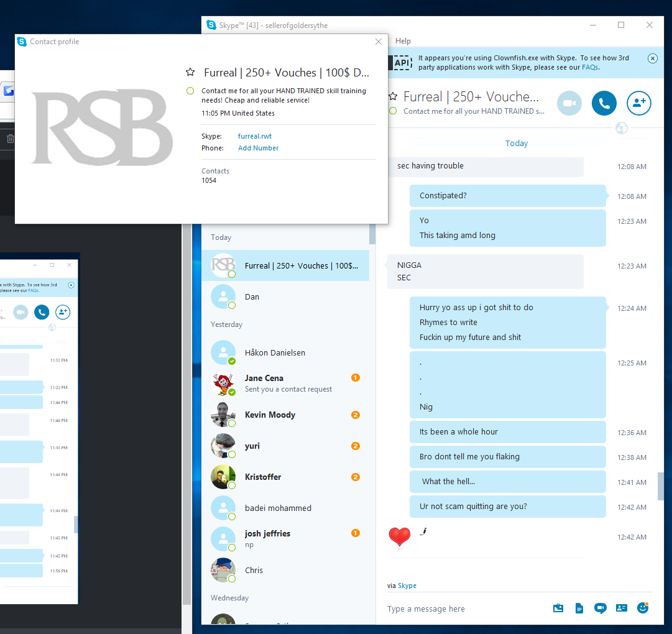Screen dimensions: 672x634
Task: Click the heart emoticon message
Action: [400, 537]
